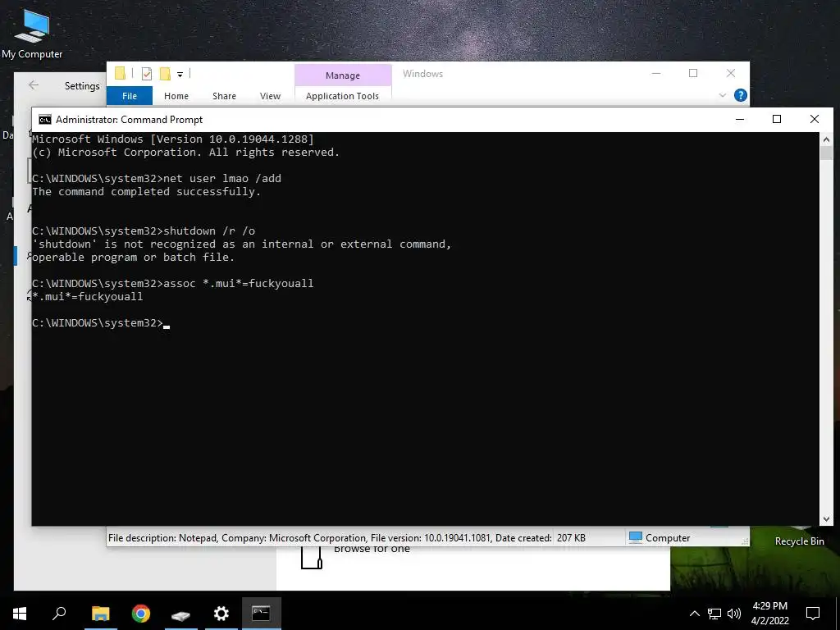Minimize the Command Prompt window
This screenshot has height=630, width=840.
point(740,119)
